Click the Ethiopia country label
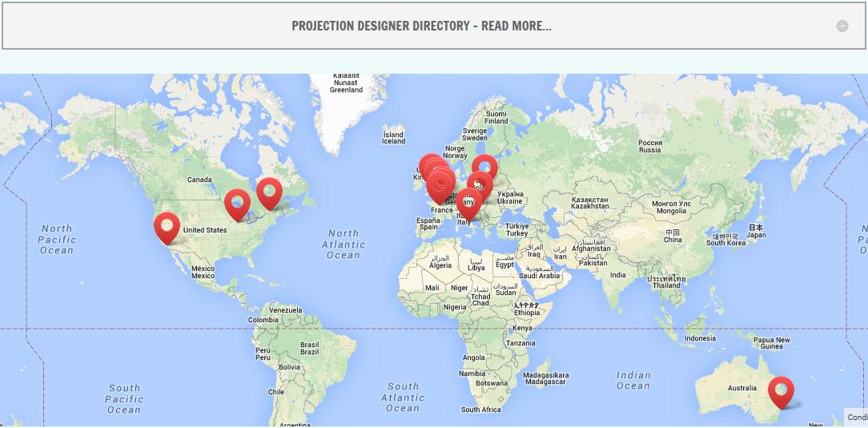This screenshot has height=428, width=868. coord(527,309)
